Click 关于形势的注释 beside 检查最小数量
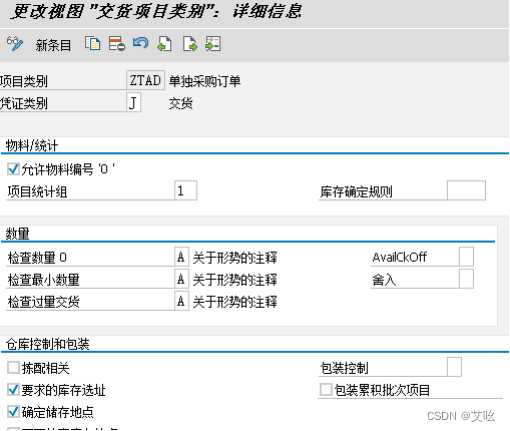 (235, 280)
